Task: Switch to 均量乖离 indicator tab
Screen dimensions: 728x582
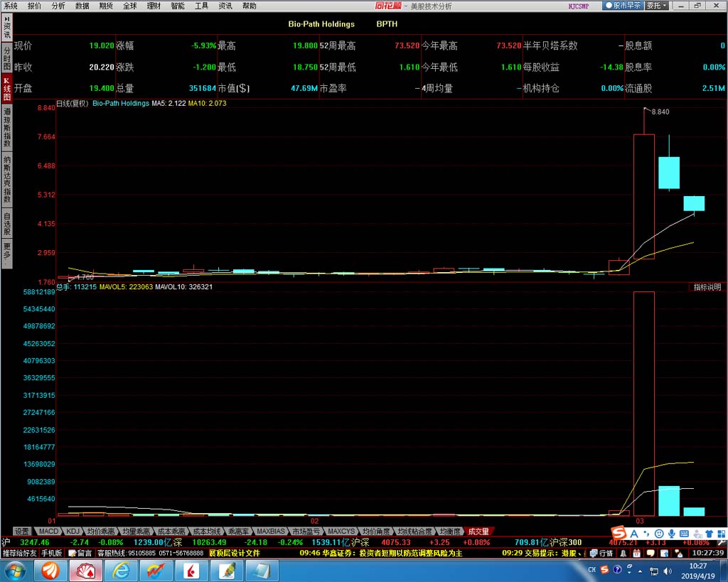Action: point(136,532)
